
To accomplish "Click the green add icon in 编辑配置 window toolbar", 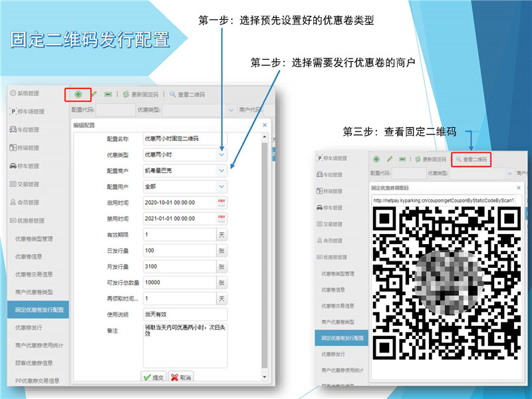I will (78, 94).
